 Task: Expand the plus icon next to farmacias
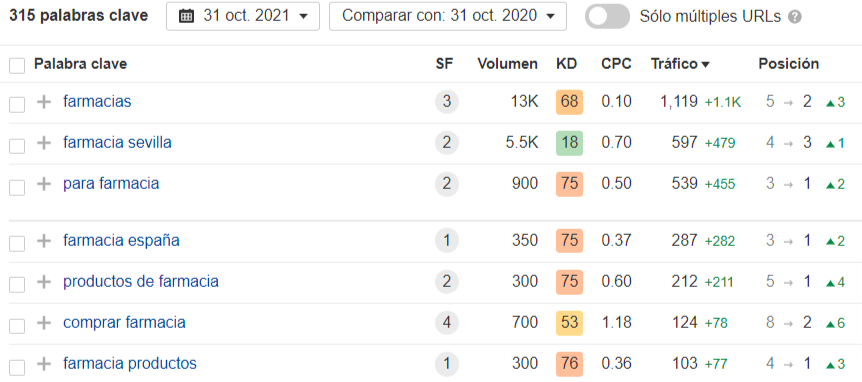43,102
